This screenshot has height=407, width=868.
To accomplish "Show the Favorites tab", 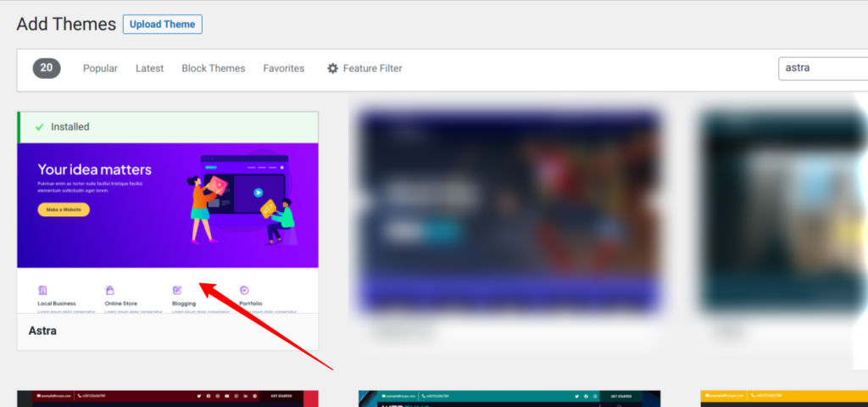I will [283, 69].
